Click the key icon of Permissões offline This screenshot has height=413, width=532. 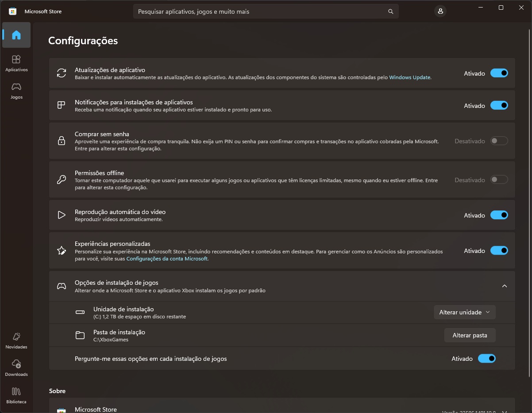(x=62, y=180)
